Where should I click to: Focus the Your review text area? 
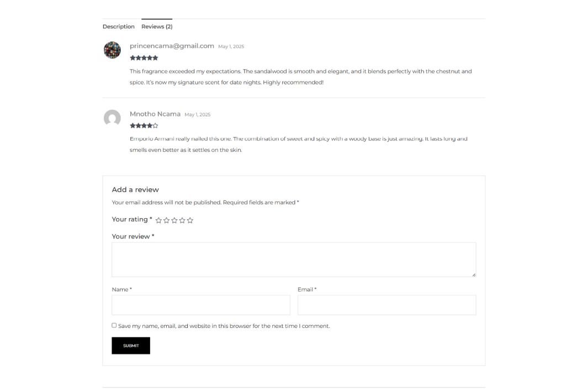tap(294, 259)
